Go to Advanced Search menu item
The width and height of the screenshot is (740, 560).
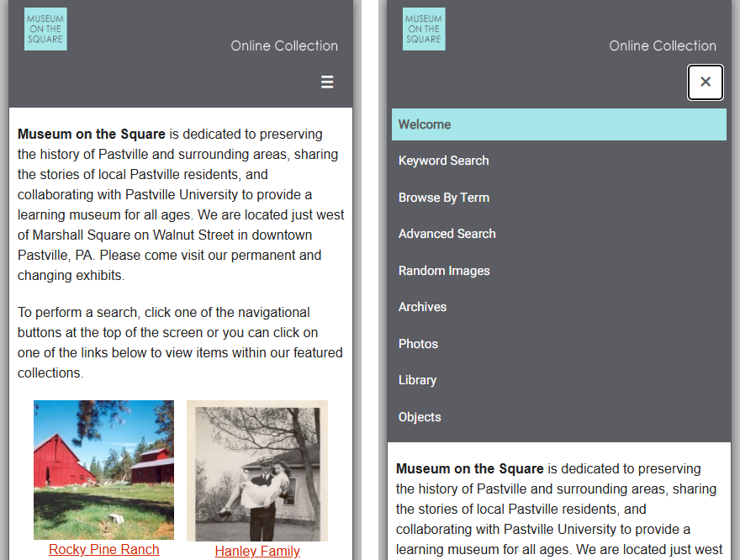(447, 234)
